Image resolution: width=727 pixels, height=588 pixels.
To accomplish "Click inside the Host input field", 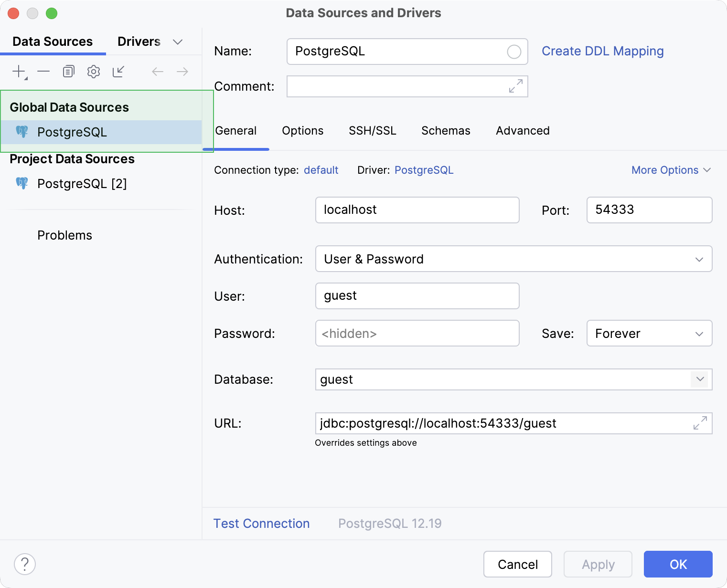I will point(417,210).
